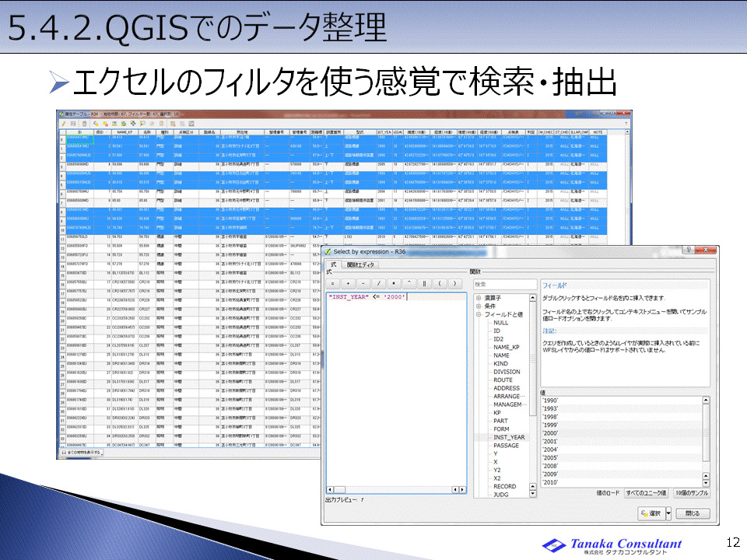Insert the equals operator button
747x560 pixels.
[x=334, y=283]
